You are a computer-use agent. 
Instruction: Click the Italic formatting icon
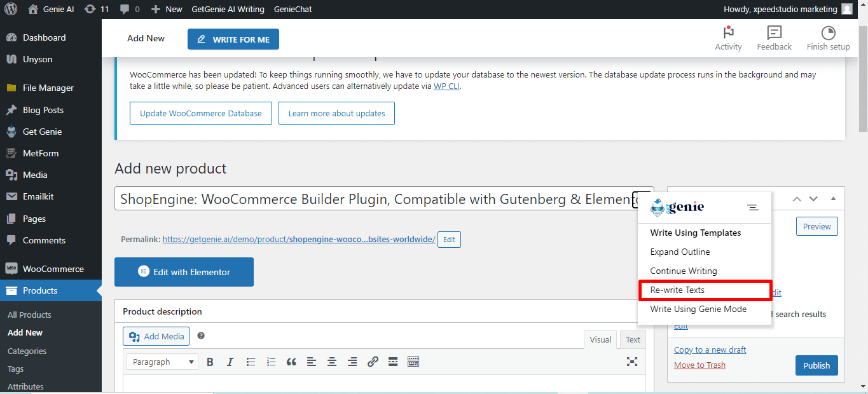tap(230, 362)
